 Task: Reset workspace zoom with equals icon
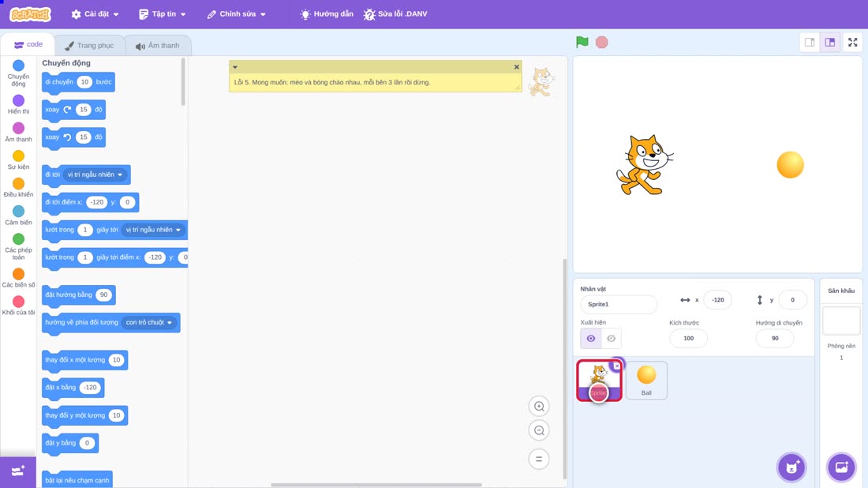click(x=539, y=460)
